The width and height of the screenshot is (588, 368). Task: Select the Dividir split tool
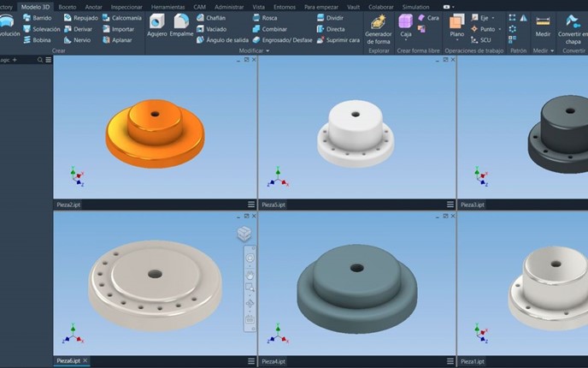coord(330,18)
